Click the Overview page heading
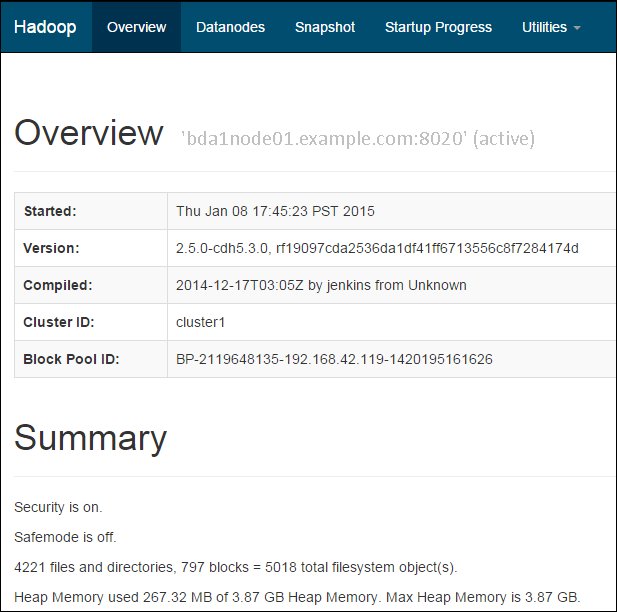The height and width of the screenshot is (612, 617). point(89,133)
